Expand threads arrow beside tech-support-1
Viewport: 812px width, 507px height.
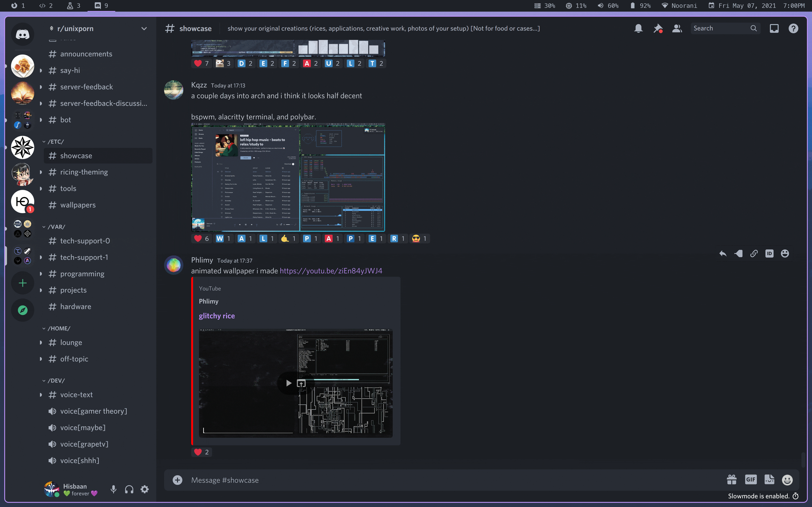click(x=41, y=257)
